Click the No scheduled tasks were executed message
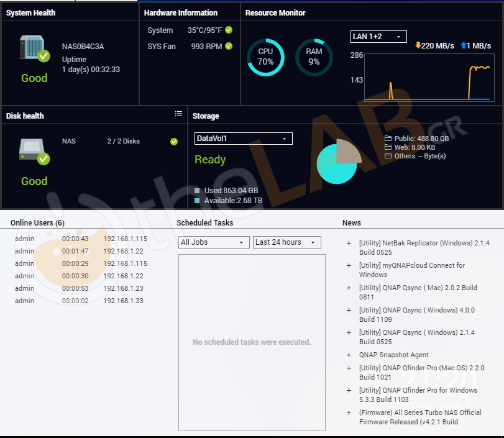504x438 pixels. pos(252,342)
